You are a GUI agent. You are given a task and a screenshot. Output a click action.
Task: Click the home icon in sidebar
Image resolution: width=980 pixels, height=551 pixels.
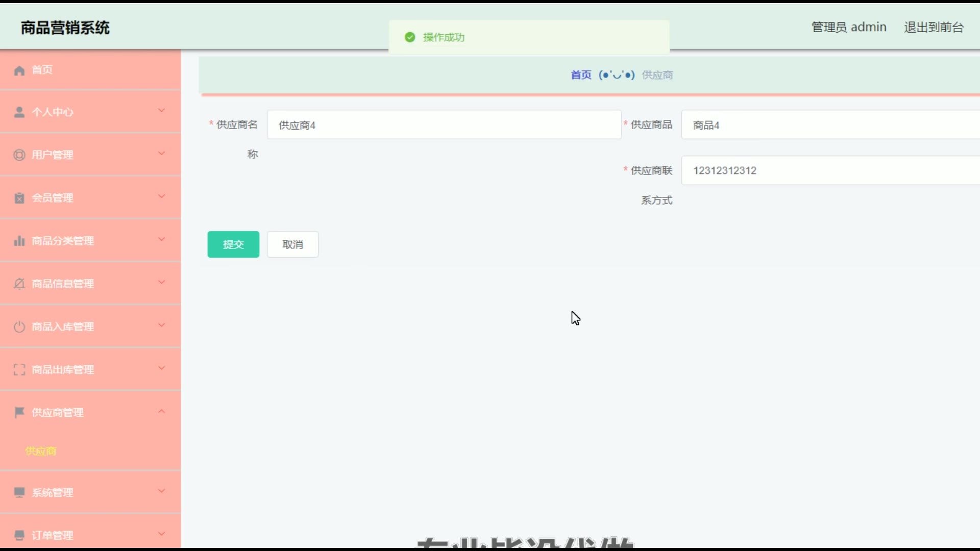pos(19,70)
